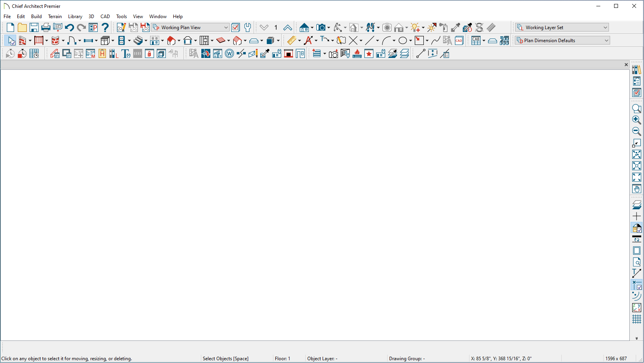Click the Tape Measure dimension tool
Screen dimensions: 644x363
point(291,41)
